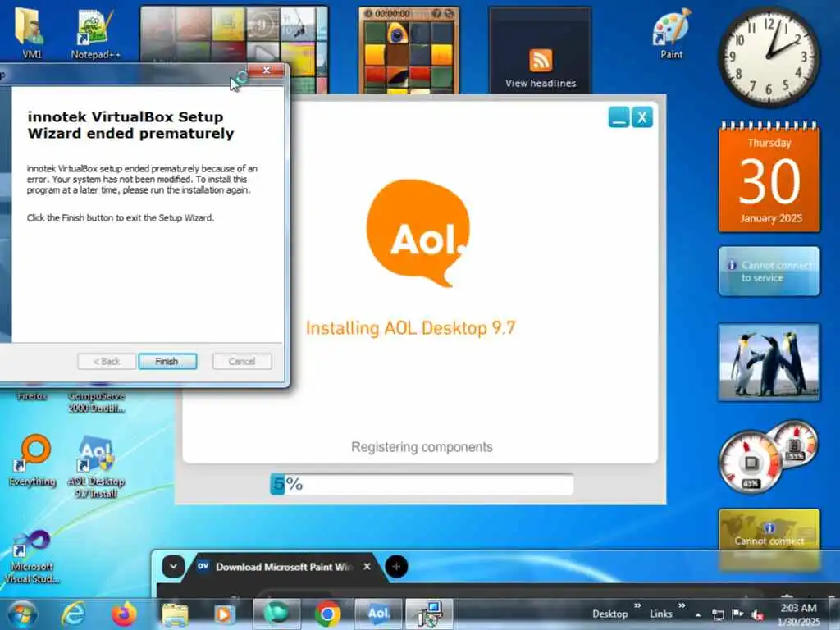This screenshot has height=630, width=840.
Task: Click the AOL install progress bar at 5%
Action: tap(422, 484)
